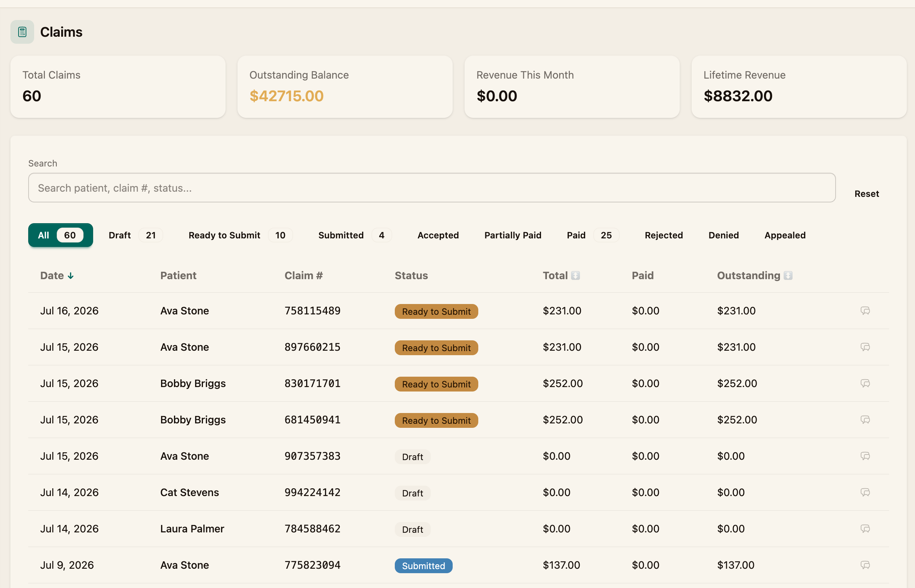Click the Patient column header
Viewport: 915px width, 588px height.
click(178, 276)
